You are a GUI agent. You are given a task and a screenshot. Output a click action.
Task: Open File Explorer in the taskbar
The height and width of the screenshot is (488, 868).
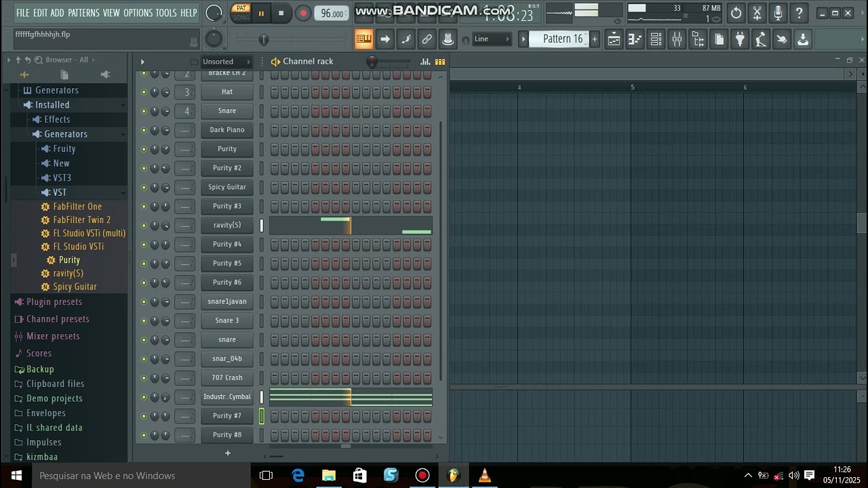329,476
